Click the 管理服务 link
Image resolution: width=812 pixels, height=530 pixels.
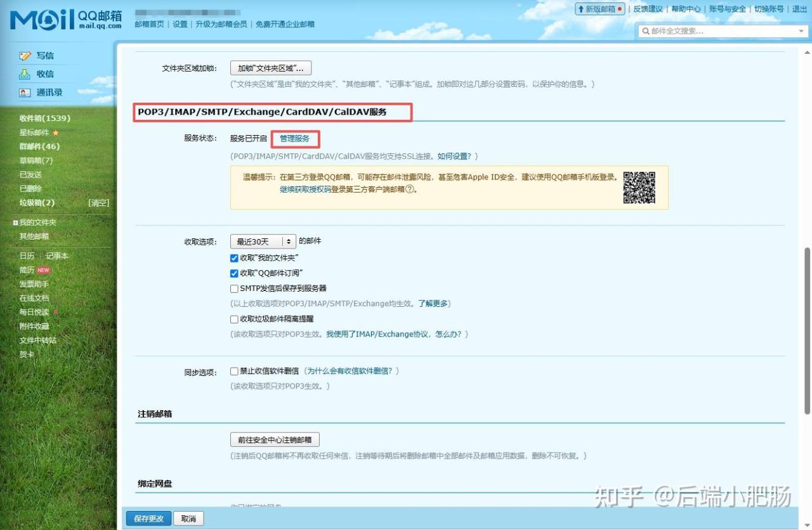pyautogui.click(x=294, y=138)
